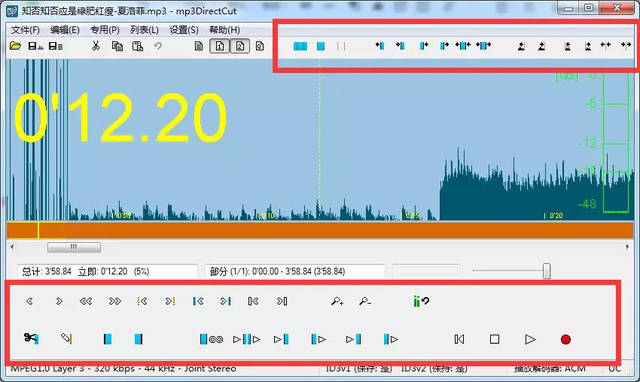The image size is (640, 382).
Task: Click the 0'12.20 yellow time display
Action: click(120, 118)
